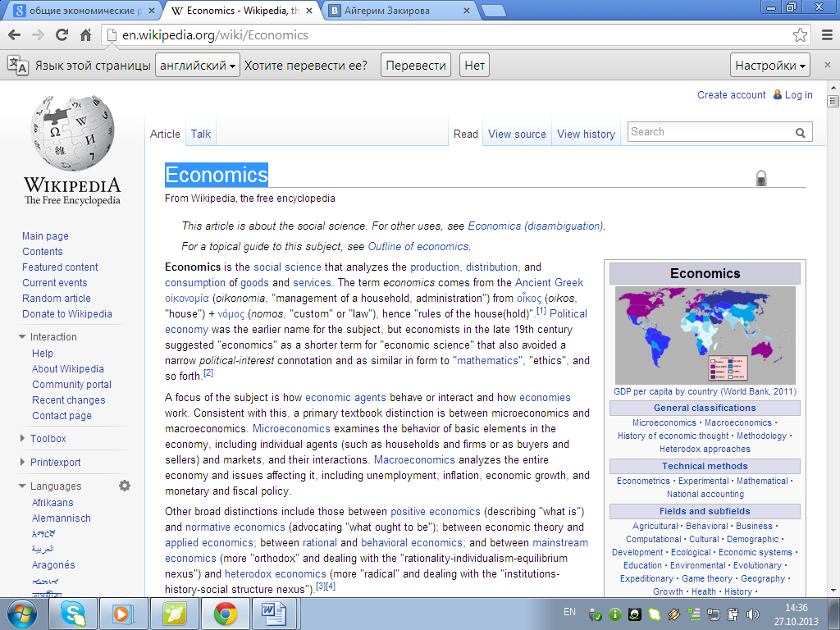The width and height of the screenshot is (840, 630).
Task: Open the английский language dropdown
Action: tap(198, 66)
